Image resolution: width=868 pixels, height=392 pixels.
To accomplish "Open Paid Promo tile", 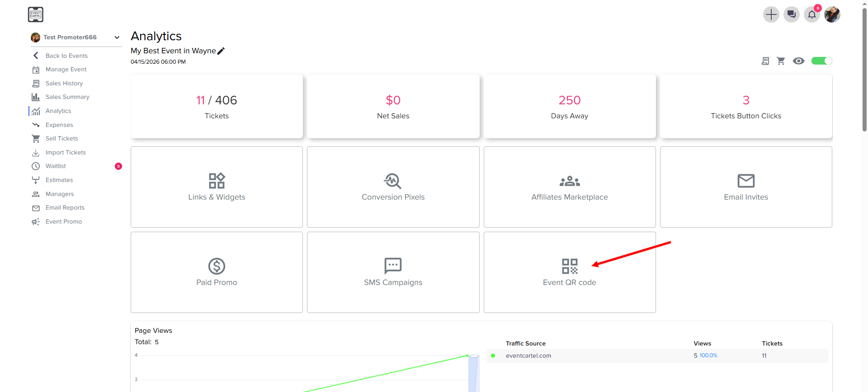I will point(217,272).
